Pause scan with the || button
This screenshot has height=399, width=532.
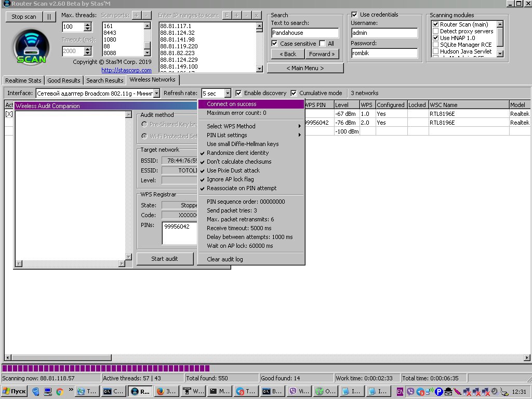point(49,17)
